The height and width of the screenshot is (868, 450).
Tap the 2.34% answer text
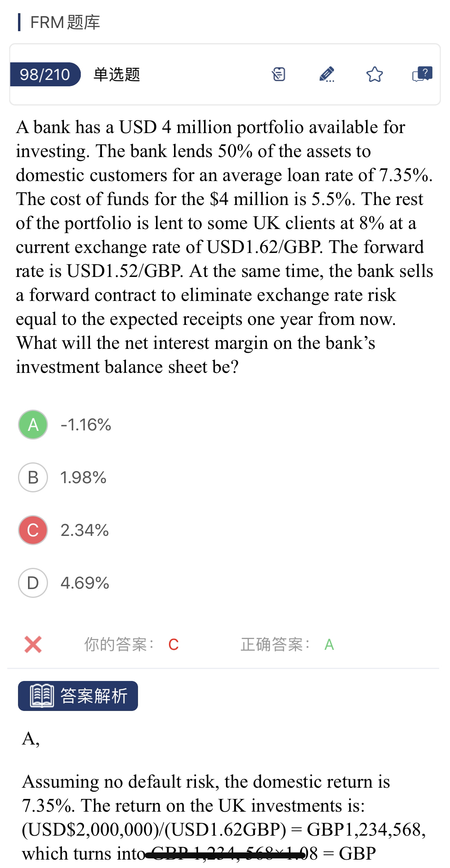(84, 530)
